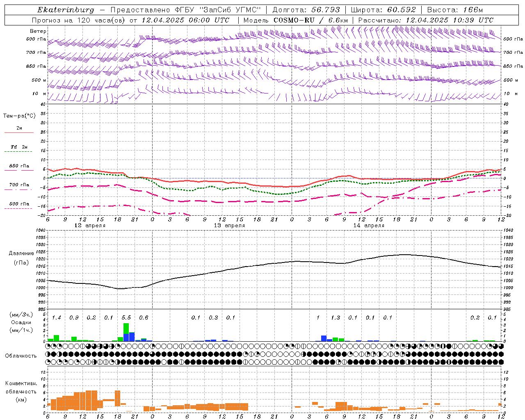Click the '2м' temperature legend entry

pyautogui.click(x=19, y=128)
